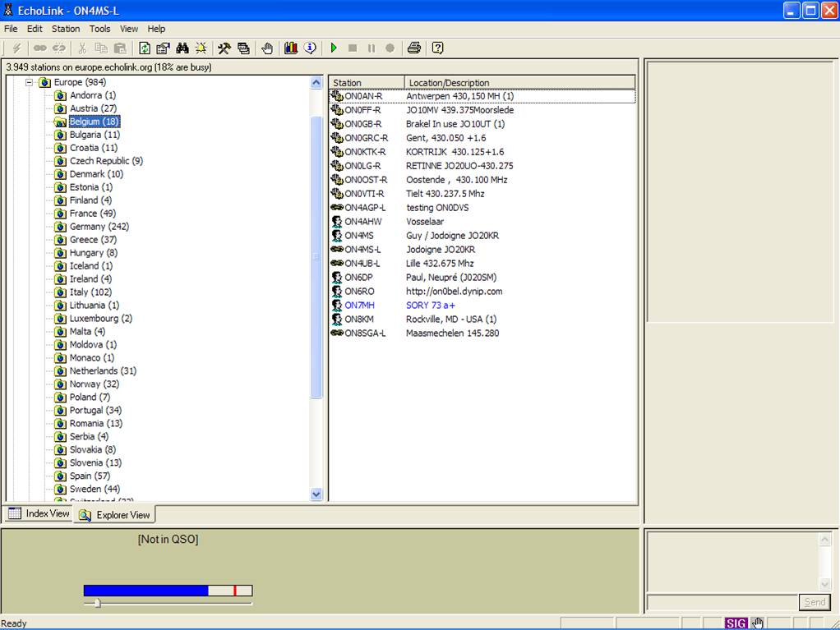Select Austria (27) in the tree

pos(93,108)
